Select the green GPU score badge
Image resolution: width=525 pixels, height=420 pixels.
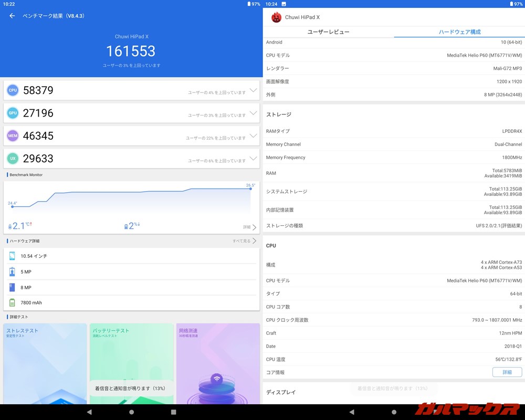click(x=13, y=113)
